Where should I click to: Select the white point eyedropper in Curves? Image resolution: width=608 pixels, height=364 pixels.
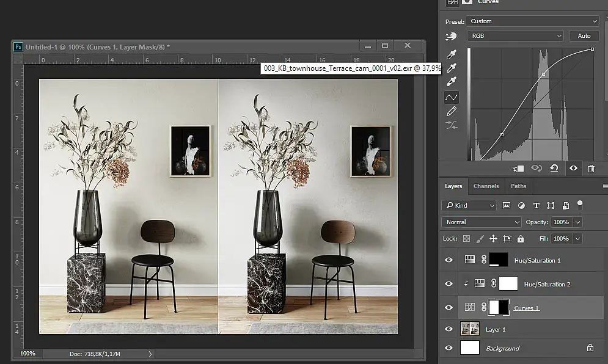coord(452,82)
